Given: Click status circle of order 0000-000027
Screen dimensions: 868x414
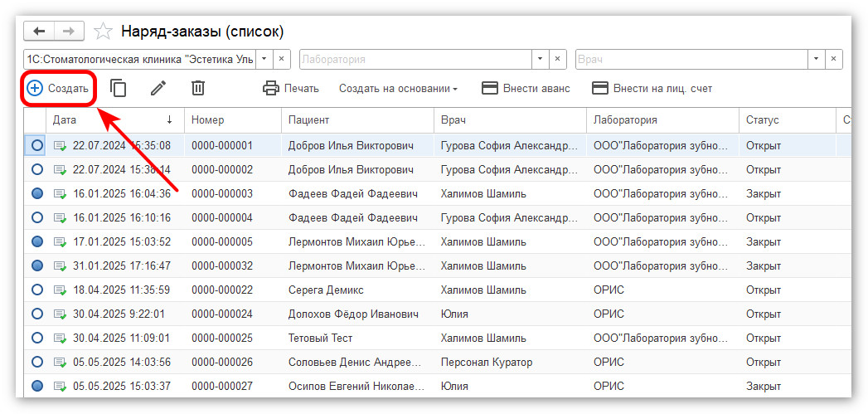Looking at the screenshot, I should (36, 387).
